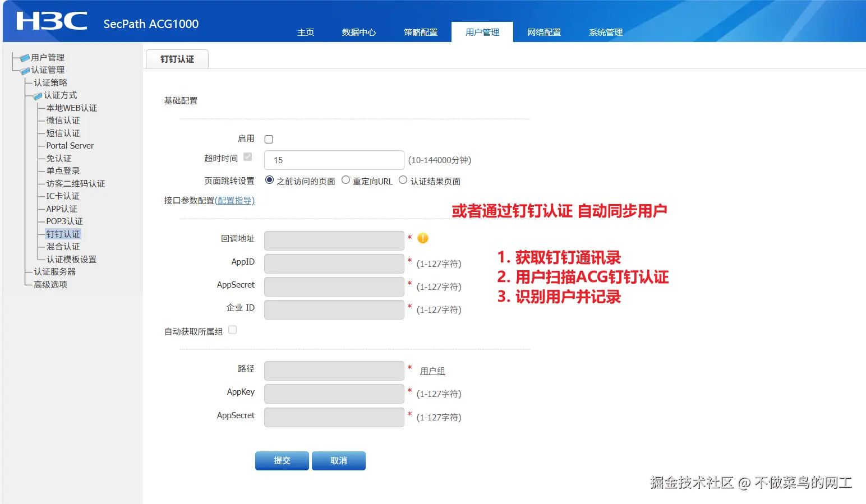This screenshot has height=504, width=866.
Task: Collapse the 用户管理 tree node
Action: [x=48, y=58]
